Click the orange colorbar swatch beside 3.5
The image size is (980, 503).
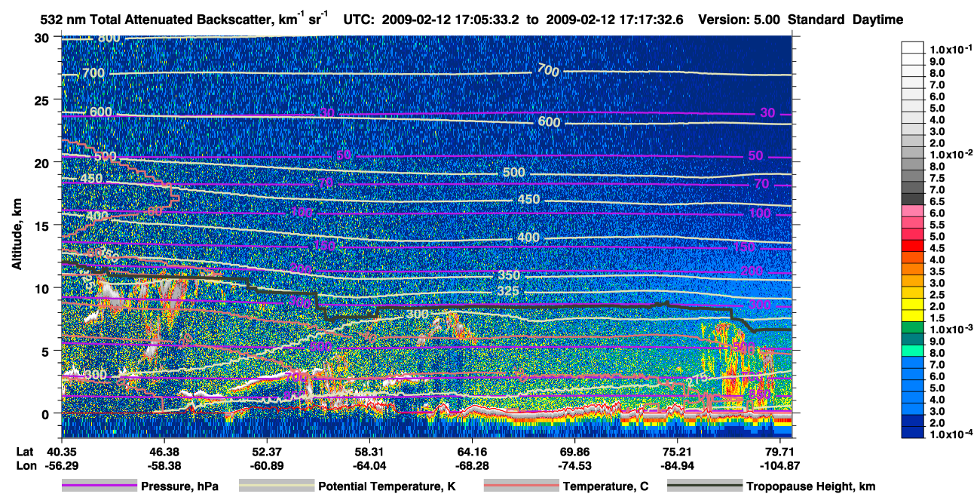pyautogui.click(x=912, y=269)
